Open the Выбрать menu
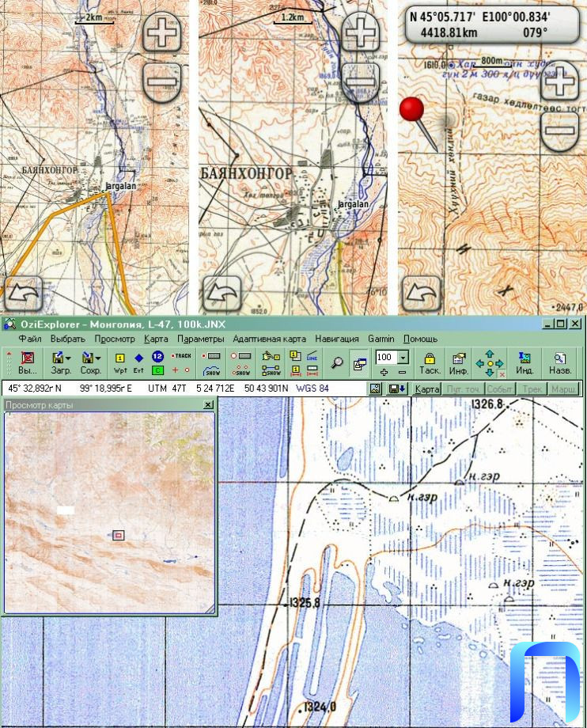This screenshot has height=728, width=587. [x=68, y=339]
